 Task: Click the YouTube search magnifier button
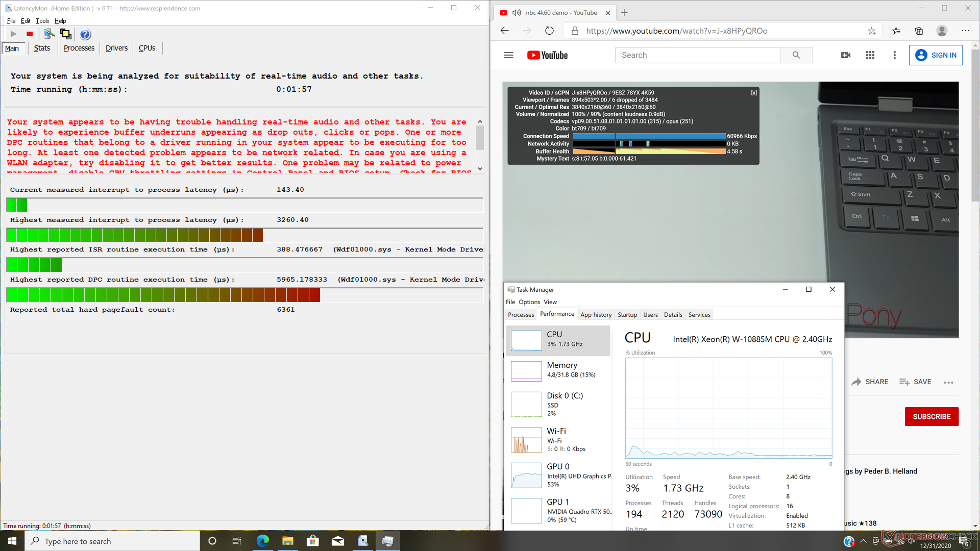(x=796, y=55)
